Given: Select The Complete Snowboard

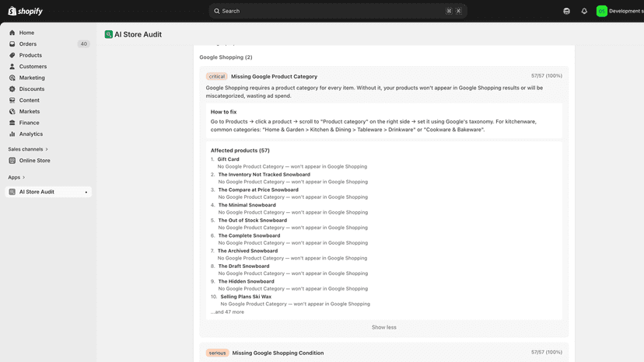Looking at the screenshot, I should [x=249, y=235].
